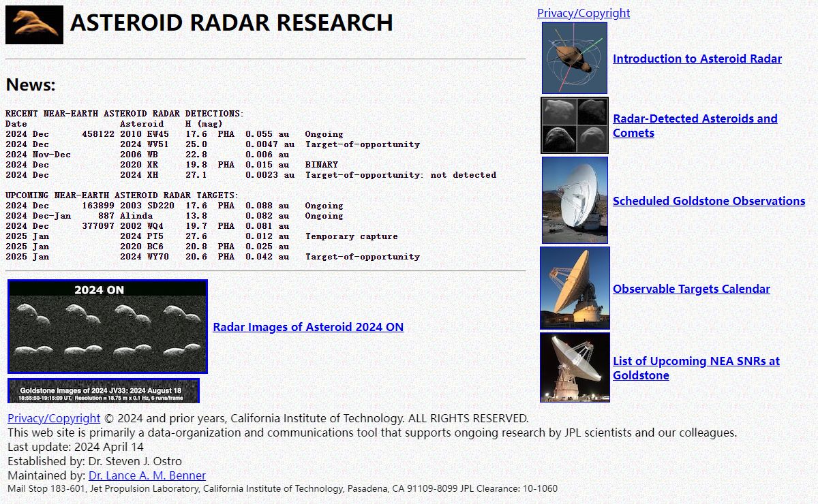
Task: Click the 2024 ON radar image thumbnail
Action: click(107, 326)
